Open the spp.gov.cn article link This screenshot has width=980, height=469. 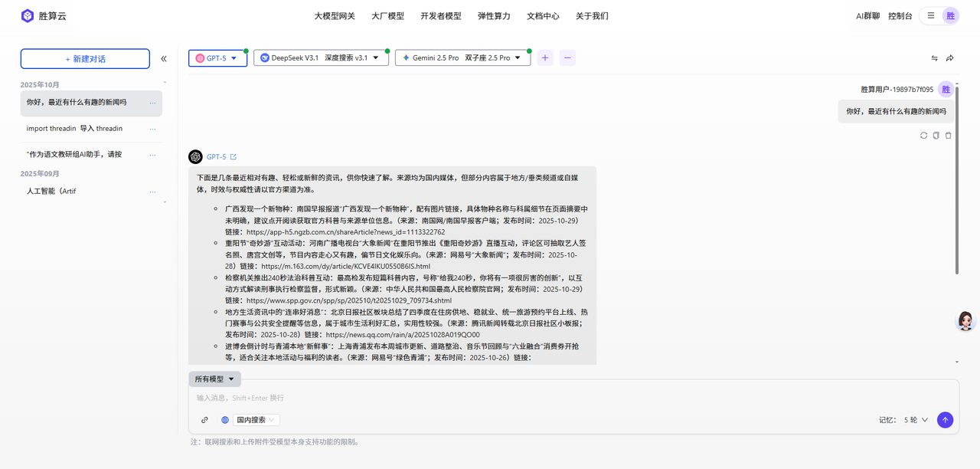349,300
